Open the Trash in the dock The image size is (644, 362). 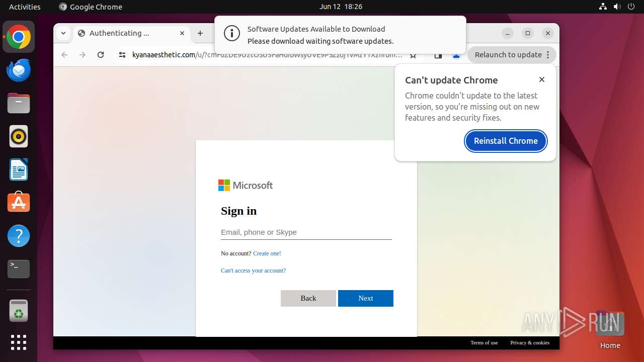[19, 311]
